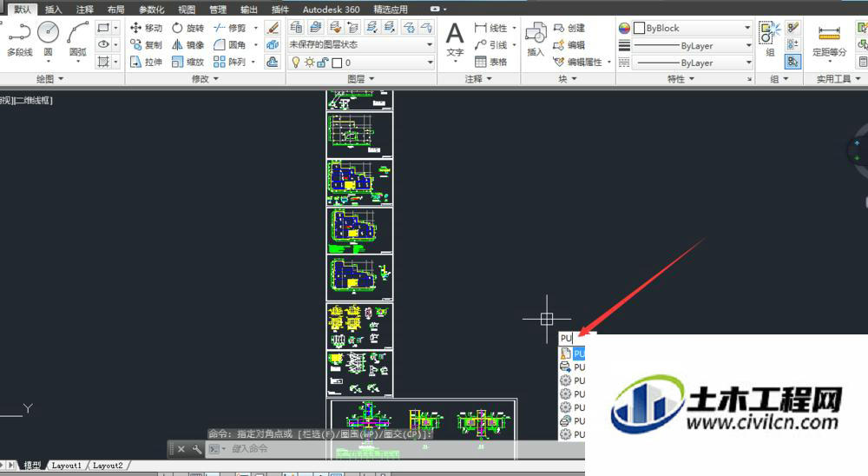Viewport: 868px width, 476px height.
Task: Activate the Fillet (圆角) command
Action: [x=230, y=45]
